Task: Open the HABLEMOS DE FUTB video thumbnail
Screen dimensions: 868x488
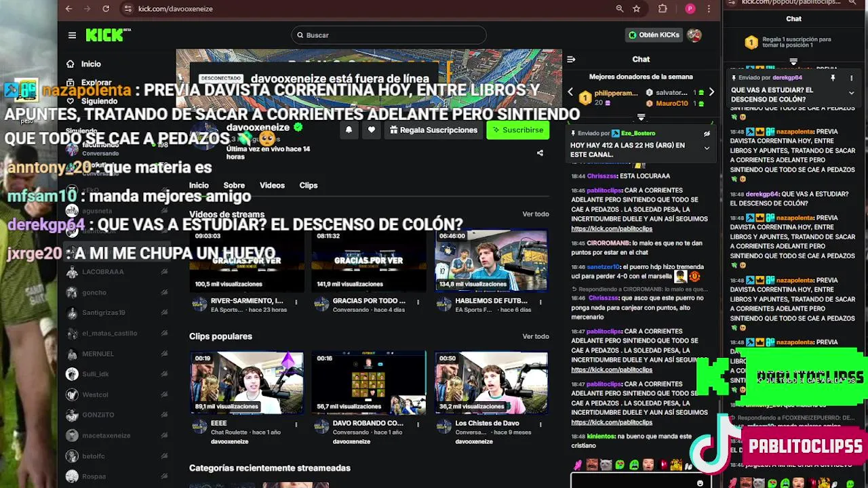Action: 491,260
